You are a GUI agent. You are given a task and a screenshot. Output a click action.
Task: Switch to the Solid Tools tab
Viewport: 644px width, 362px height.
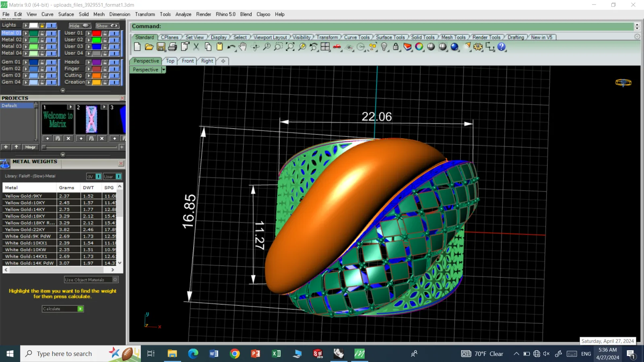coord(423,37)
